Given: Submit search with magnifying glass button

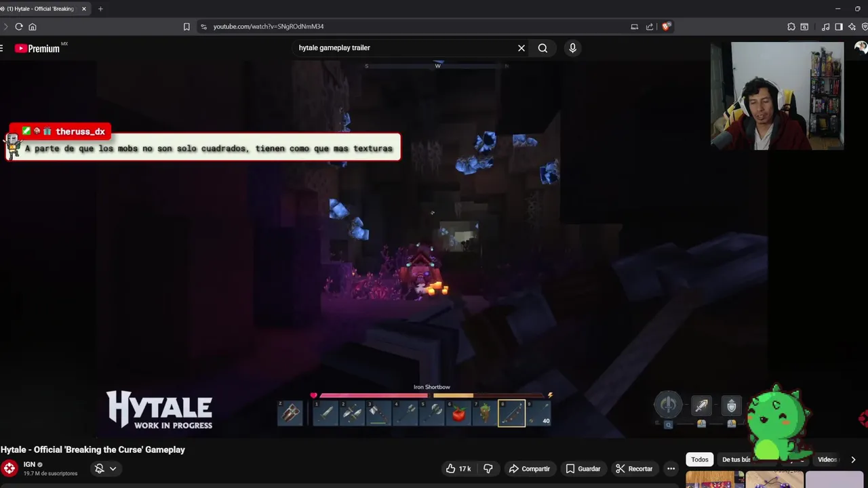Looking at the screenshot, I should click(542, 48).
